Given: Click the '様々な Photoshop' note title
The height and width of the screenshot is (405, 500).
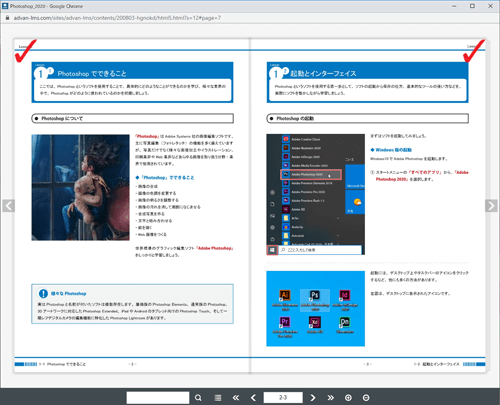Looking at the screenshot, I should tap(68, 294).
